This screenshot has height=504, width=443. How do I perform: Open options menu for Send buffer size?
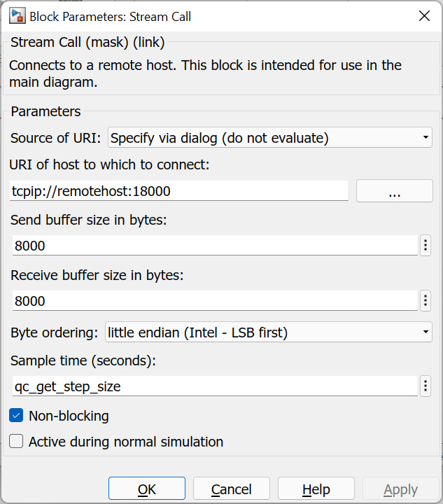pos(426,246)
